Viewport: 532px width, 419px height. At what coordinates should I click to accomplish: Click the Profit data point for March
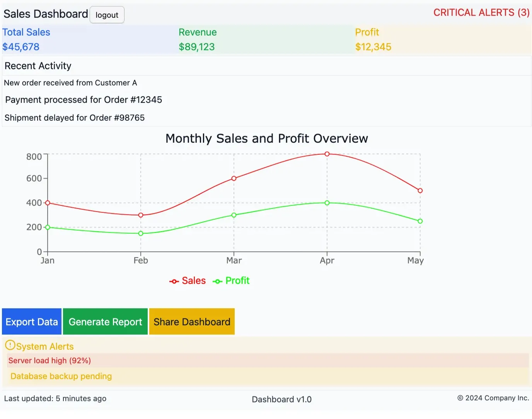tap(234, 215)
